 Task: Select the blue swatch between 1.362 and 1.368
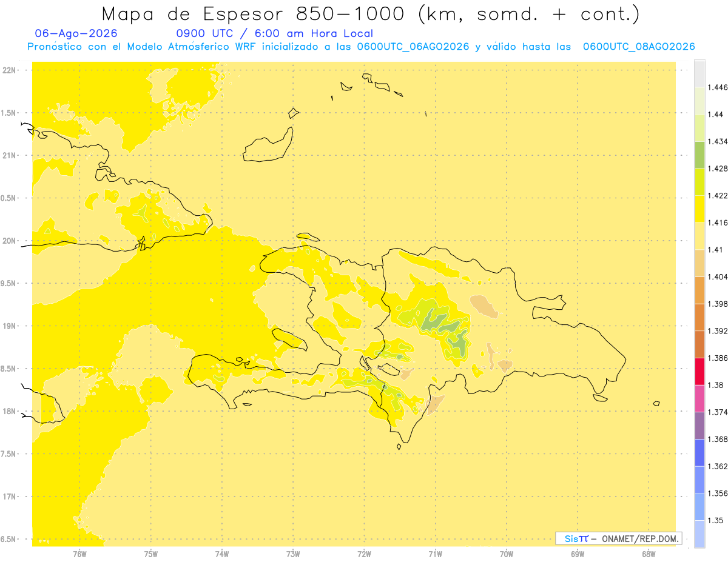[x=699, y=453]
